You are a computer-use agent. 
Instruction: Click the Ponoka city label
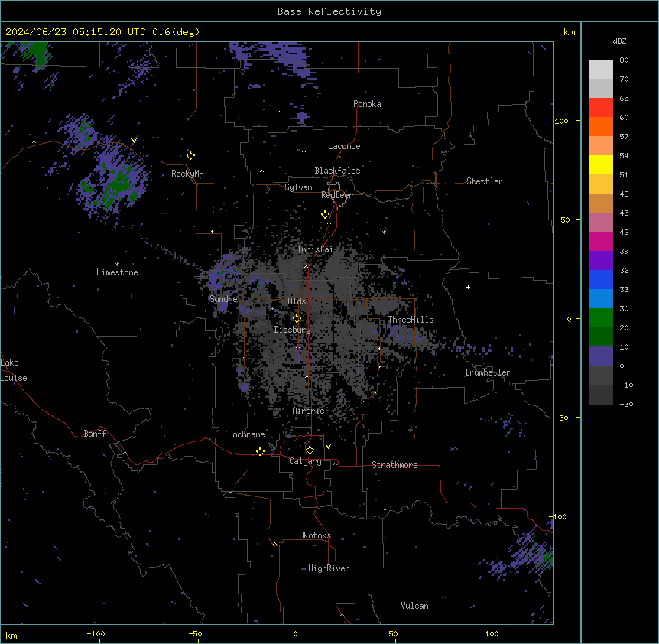coord(367,104)
